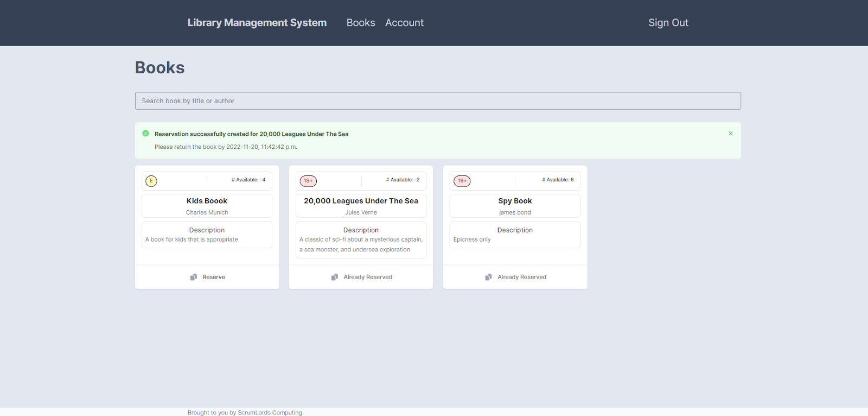Viewport: 868px width, 416px height.
Task: Open the Books navigation item
Action: 361,23
